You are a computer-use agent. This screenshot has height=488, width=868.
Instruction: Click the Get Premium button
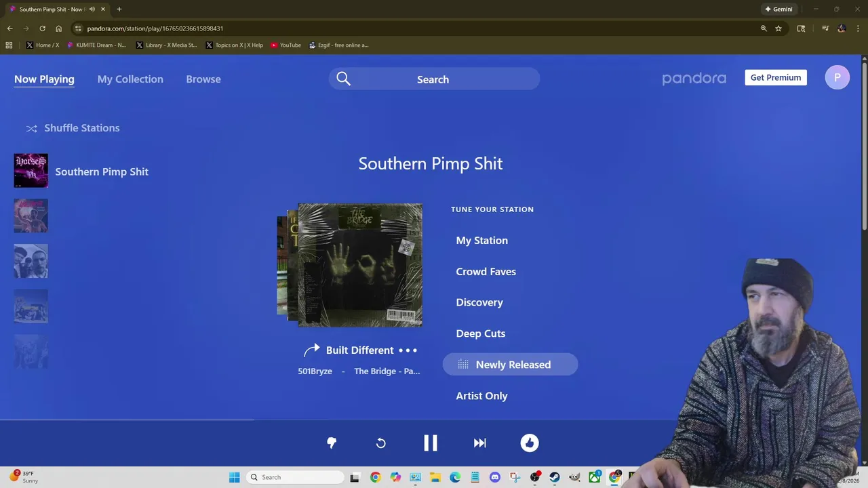[776, 77]
